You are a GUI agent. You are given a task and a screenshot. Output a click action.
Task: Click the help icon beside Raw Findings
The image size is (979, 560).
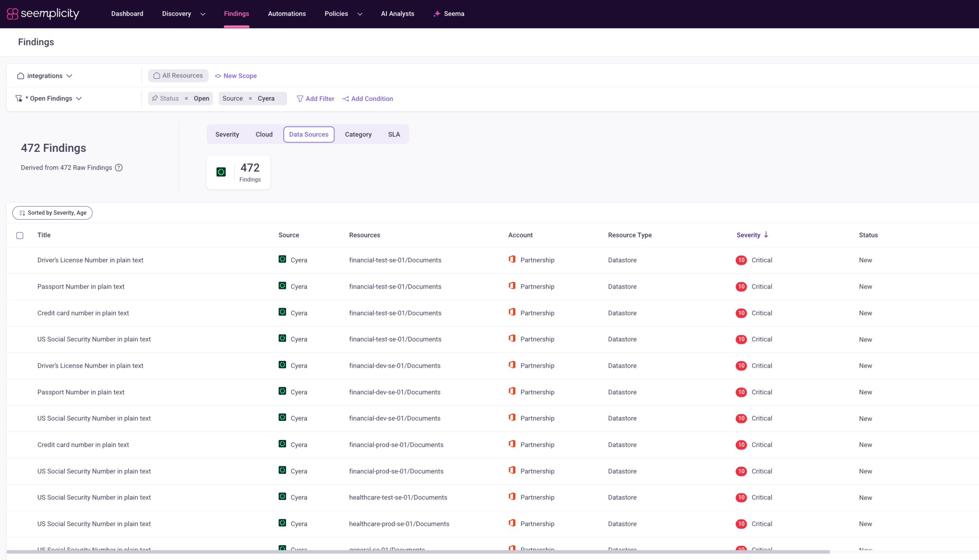[x=119, y=168]
